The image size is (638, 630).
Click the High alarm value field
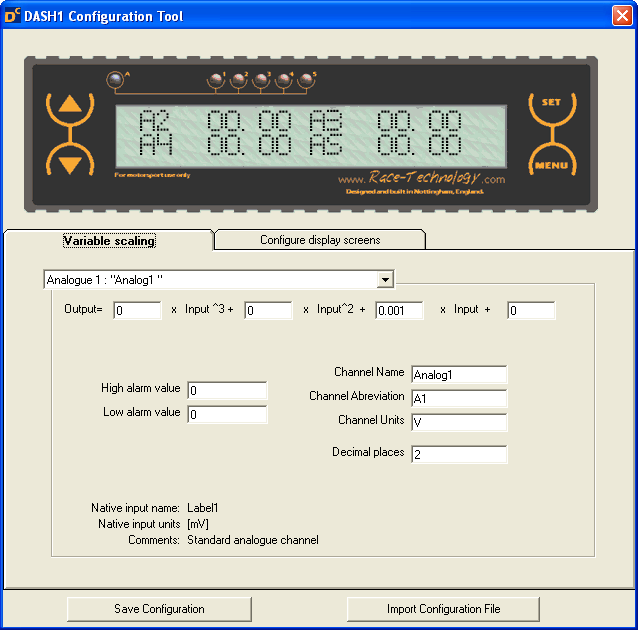click(x=227, y=390)
